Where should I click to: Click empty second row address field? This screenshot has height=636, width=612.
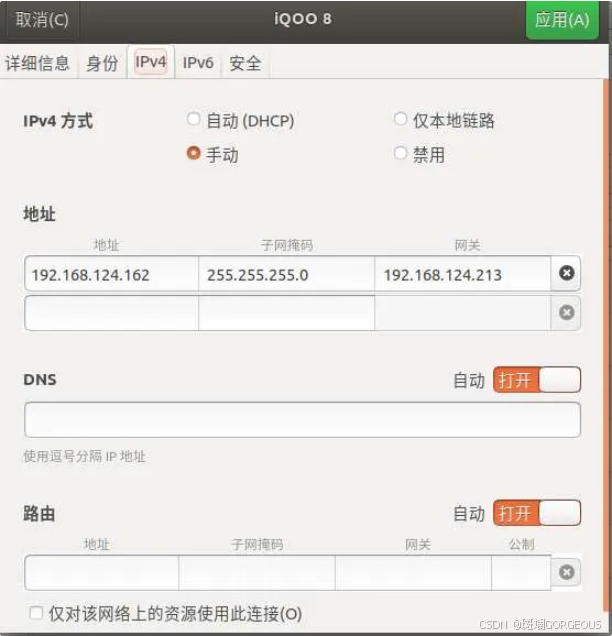(112, 313)
